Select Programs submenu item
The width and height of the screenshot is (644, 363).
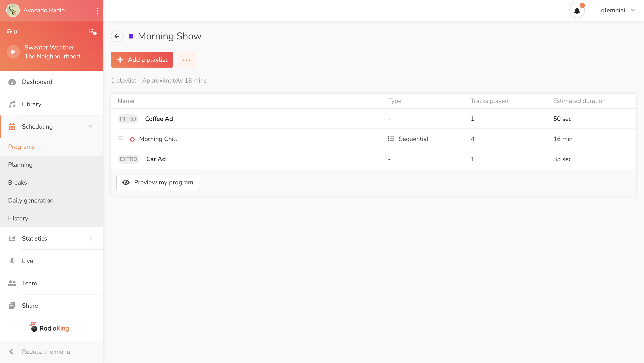pos(21,147)
